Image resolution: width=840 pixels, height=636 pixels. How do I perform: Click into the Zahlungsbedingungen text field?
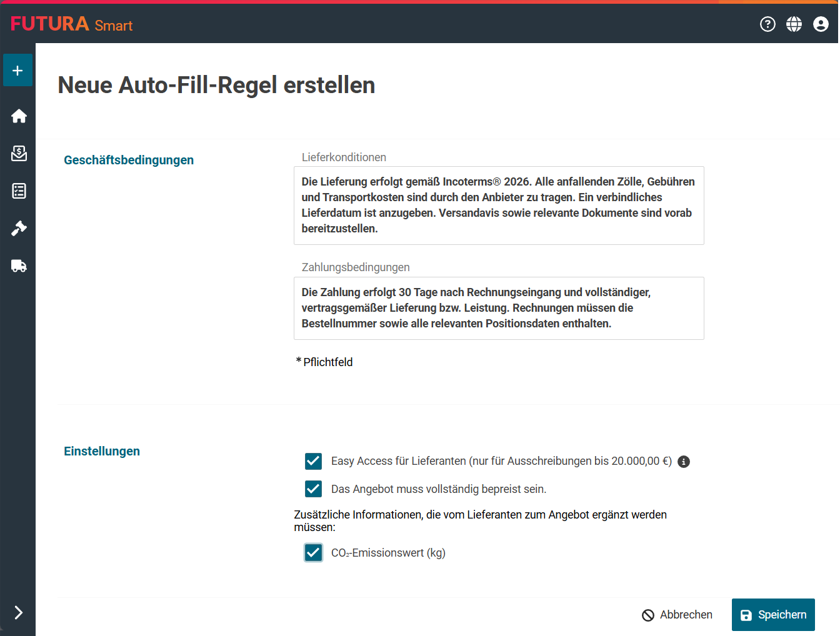click(498, 308)
